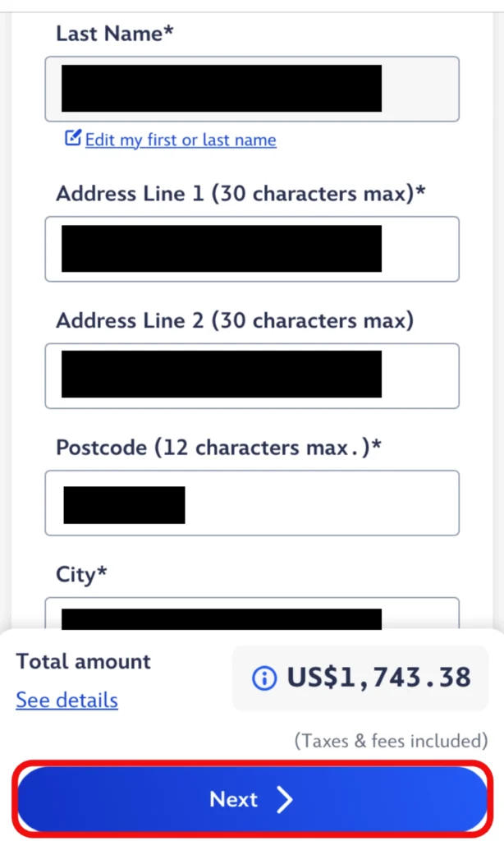Click the 'Total amount' heading text
504x841 pixels.
84,662
